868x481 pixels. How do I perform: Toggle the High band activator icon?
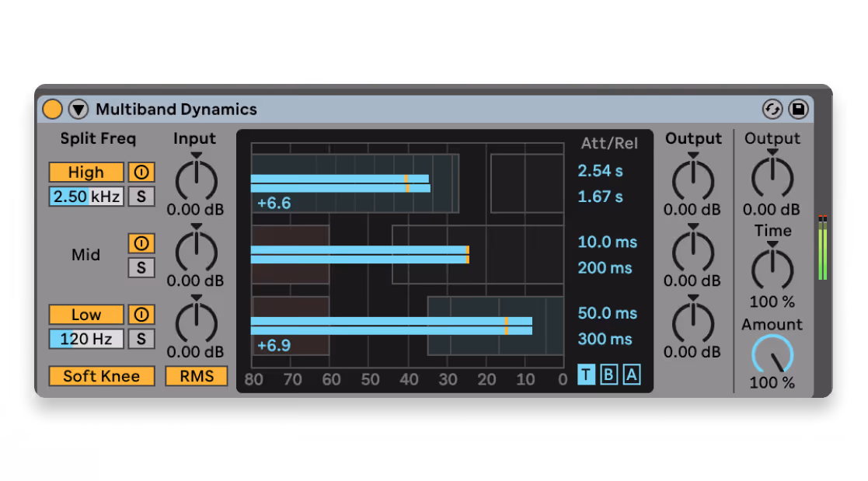click(x=141, y=173)
